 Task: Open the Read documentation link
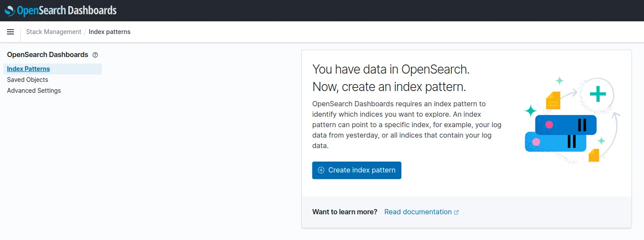pyautogui.click(x=418, y=212)
